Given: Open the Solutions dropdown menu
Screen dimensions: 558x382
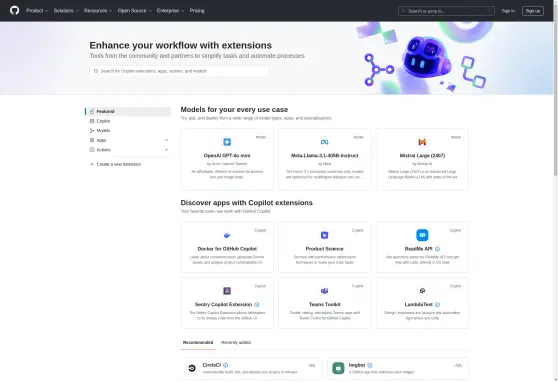Looking at the screenshot, I should coord(66,11).
